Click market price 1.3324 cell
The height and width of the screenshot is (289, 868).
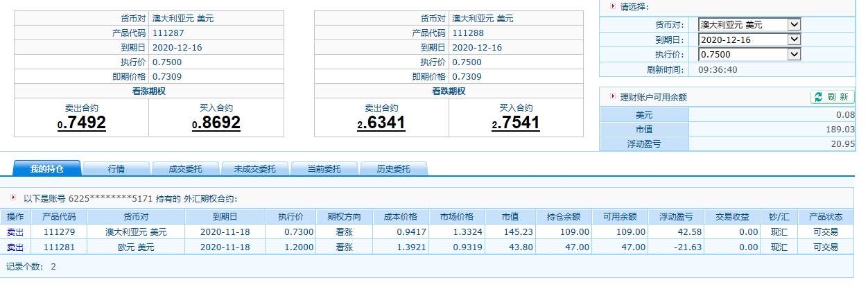[456, 231]
